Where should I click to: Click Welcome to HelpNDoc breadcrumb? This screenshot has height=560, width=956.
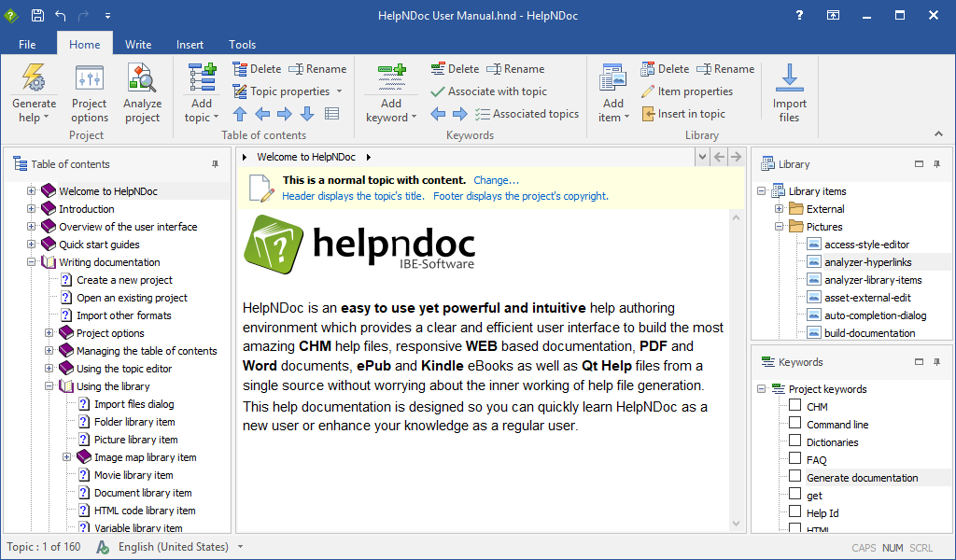(x=306, y=157)
